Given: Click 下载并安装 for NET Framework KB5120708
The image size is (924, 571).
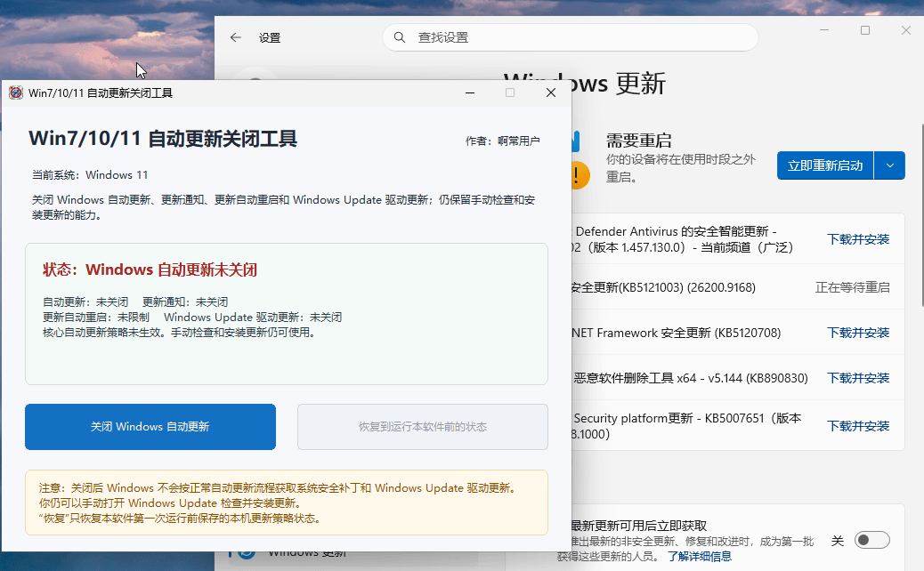Looking at the screenshot, I should (x=858, y=333).
